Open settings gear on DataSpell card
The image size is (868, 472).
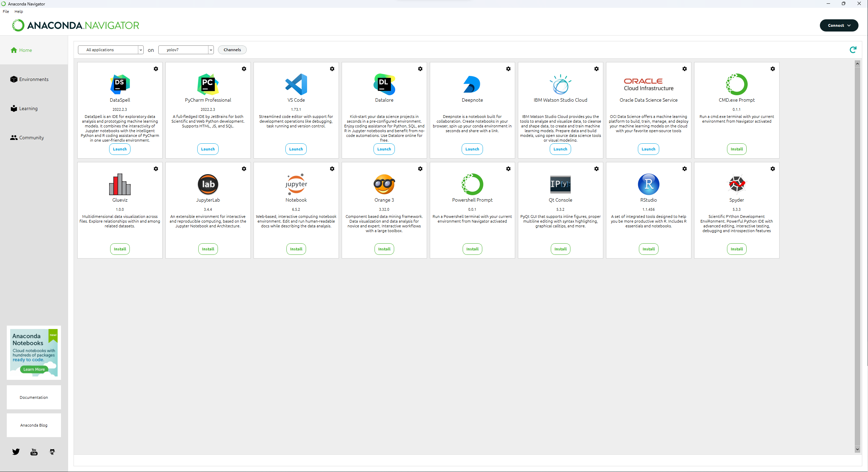pos(156,69)
